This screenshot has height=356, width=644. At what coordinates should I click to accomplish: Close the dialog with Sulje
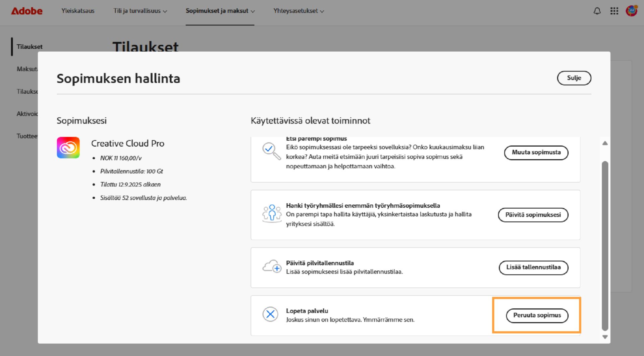[574, 78]
